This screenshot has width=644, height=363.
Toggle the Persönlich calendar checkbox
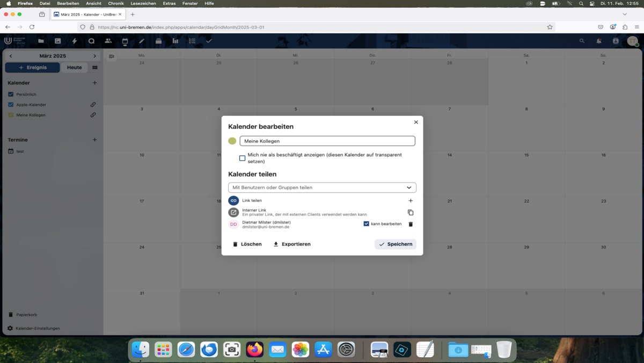(11, 95)
